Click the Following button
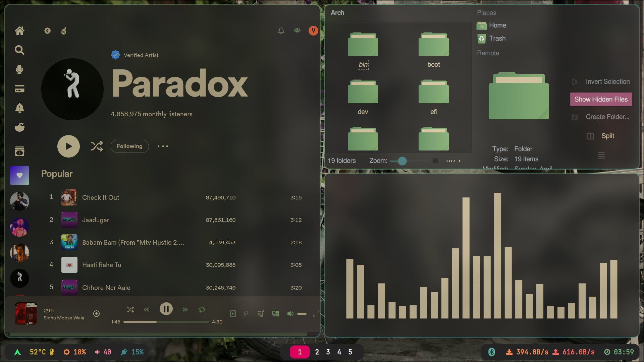This screenshot has height=362, width=644. click(x=129, y=146)
